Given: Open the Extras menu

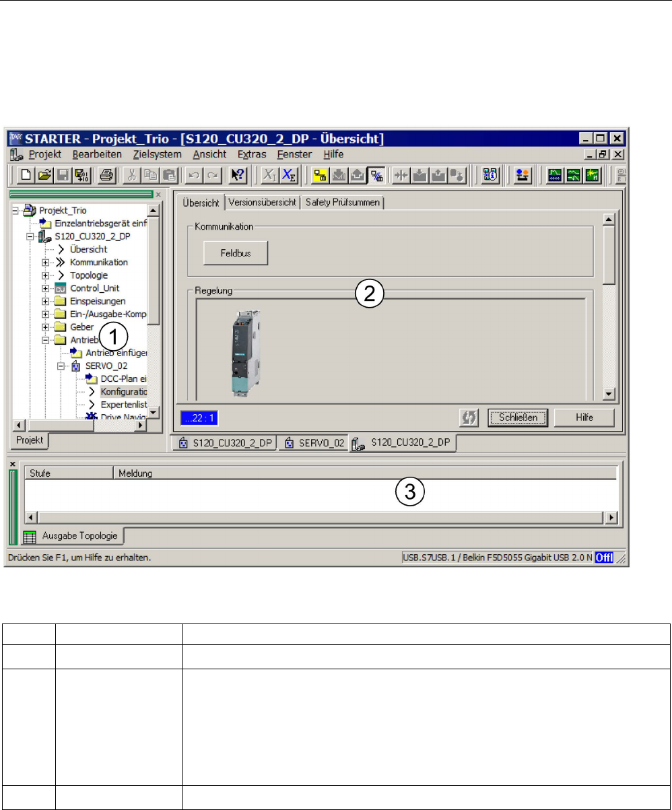Looking at the screenshot, I should pos(252,154).
